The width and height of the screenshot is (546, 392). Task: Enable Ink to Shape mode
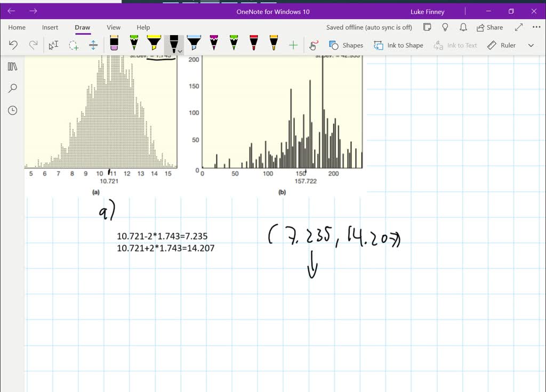pyautogui.click(x=398, y=45)
